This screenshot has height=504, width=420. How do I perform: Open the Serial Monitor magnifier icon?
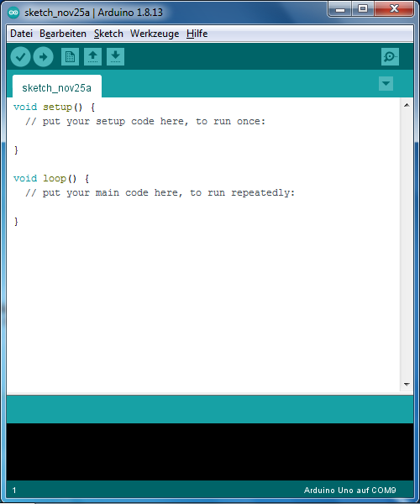[390, 57]
